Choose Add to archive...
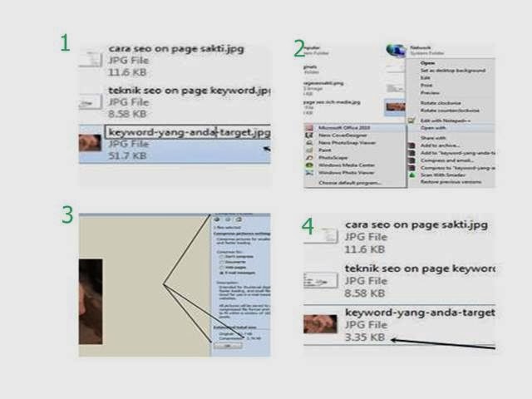Viewport: 532px width, 399px height. click(440, 145)
